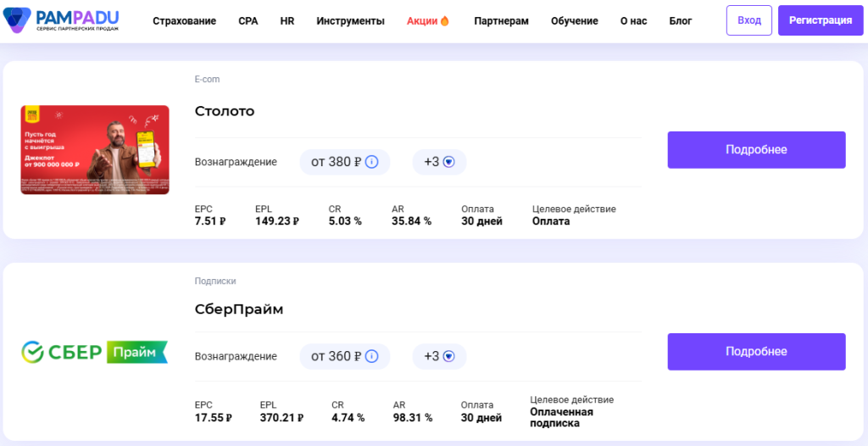The image size is (868, 446).
Task: Click the от 380 ₽ reward pill
Action: pos(345,162)
